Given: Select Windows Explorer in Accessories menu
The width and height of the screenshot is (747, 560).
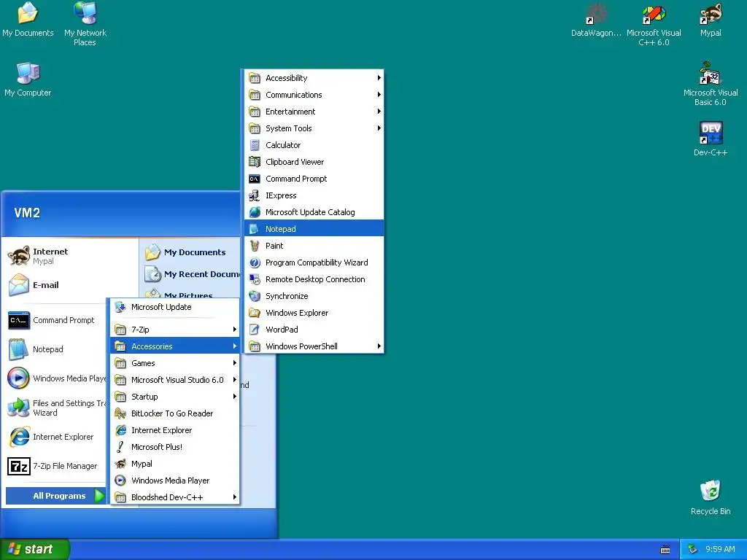Looking at the screenshot, I should coord(314,313).
